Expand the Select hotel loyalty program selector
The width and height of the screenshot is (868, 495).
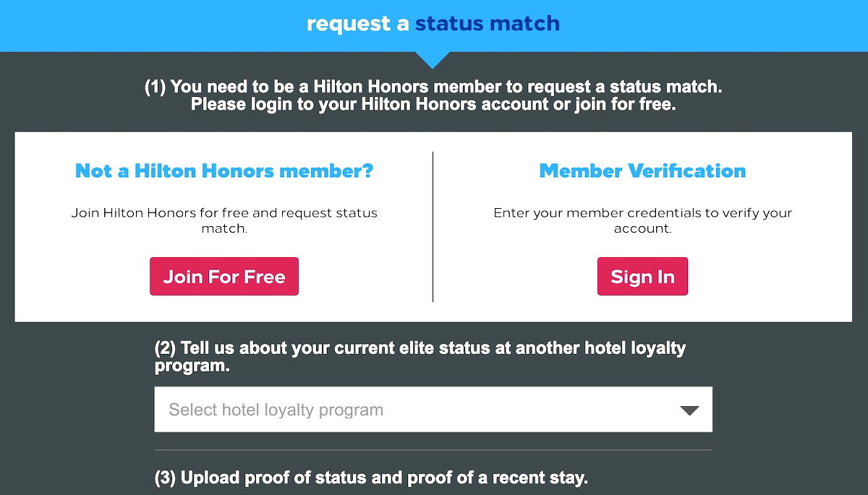(433, 409)
